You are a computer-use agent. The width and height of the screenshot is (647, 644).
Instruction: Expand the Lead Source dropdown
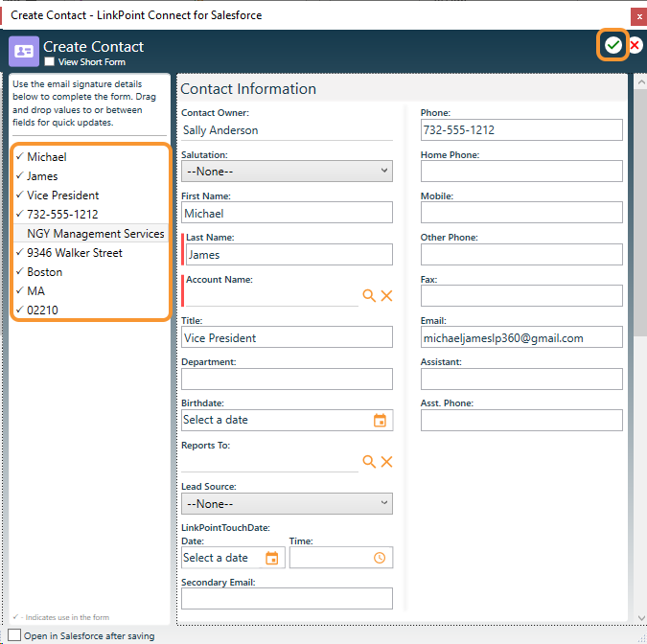pyautogui.click(x=287, y=503)
